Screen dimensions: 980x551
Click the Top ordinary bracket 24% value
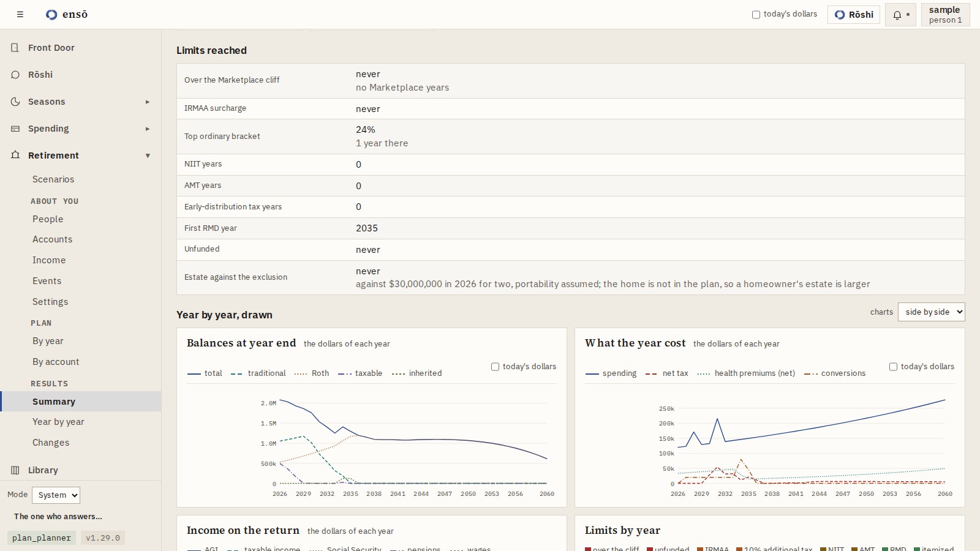(x=366, y=130)
